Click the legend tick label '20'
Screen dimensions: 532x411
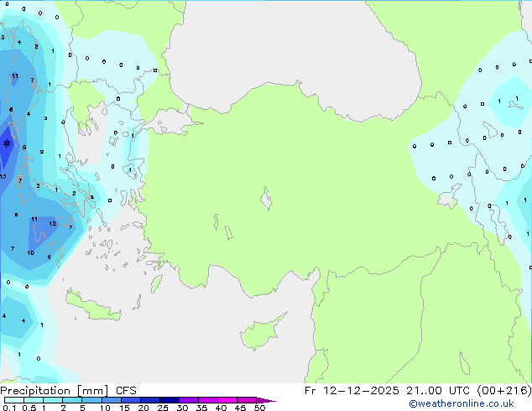[143, 408]
